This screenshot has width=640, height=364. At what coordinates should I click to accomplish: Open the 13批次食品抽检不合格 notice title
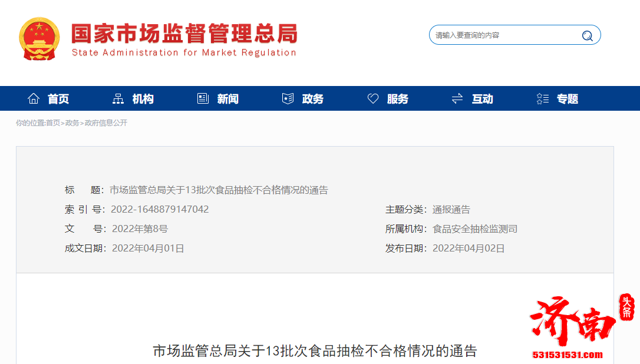(220, 190)
